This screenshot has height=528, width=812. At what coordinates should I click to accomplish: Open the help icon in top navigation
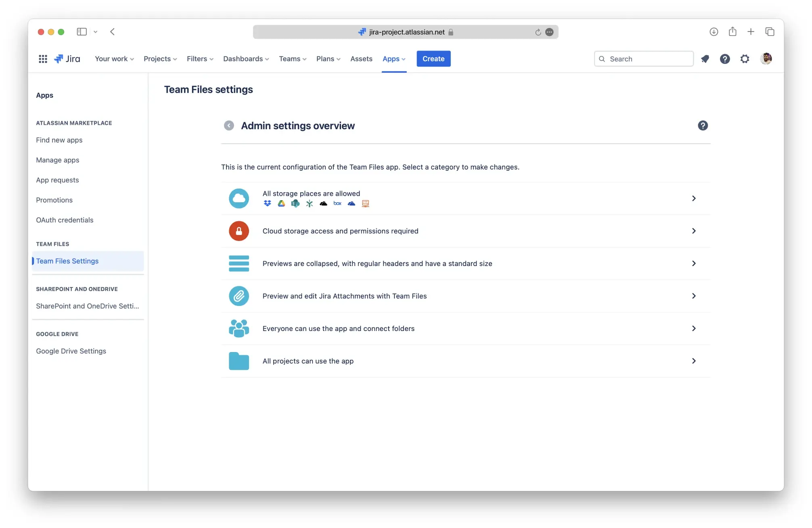click(x=725, y=59)
